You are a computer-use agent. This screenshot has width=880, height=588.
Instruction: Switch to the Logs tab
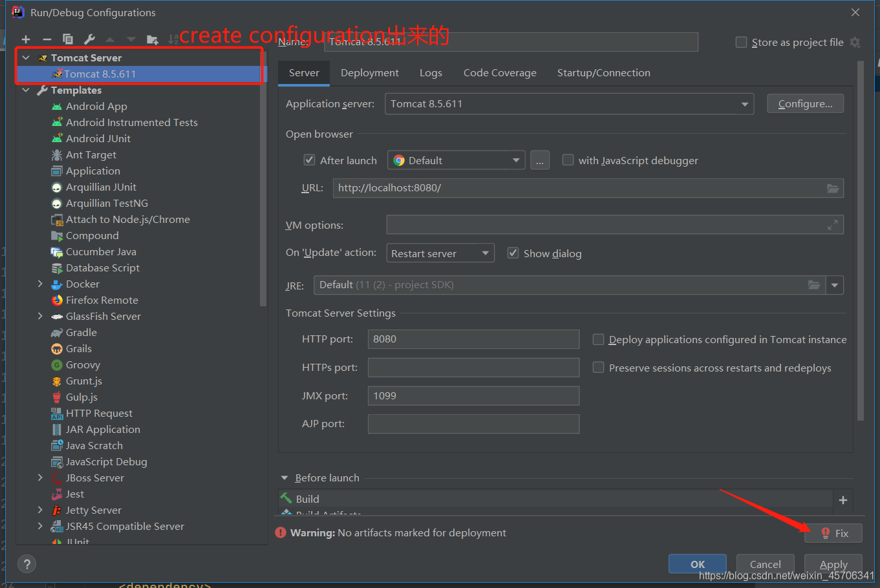(431, 73)
